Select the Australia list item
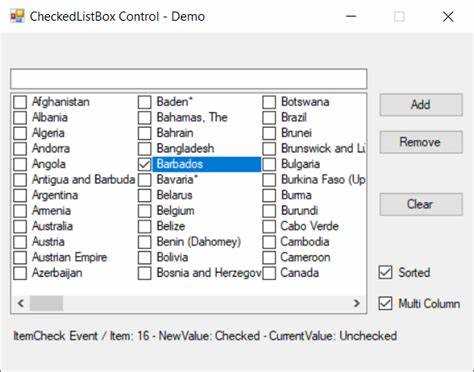 (x=52, y=226)
